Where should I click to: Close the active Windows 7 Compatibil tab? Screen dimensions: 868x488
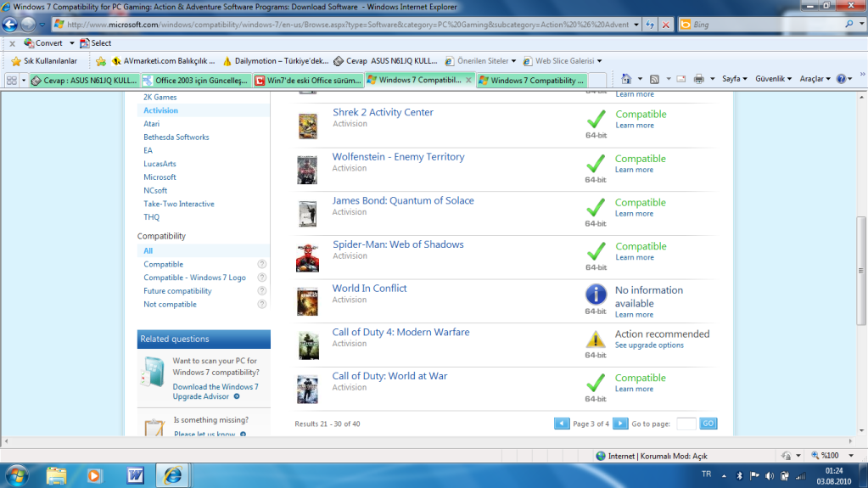coord(468,81)
